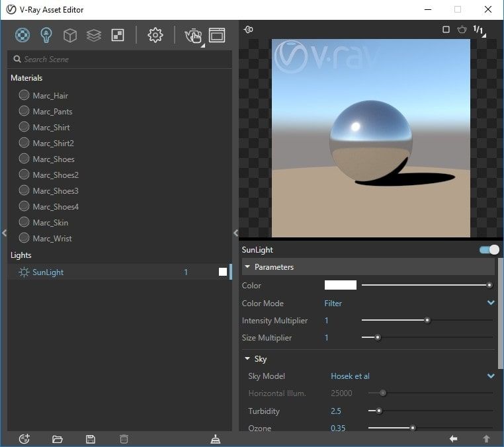Click the Color slider handle
Image resolution: width=504 pixels, height=447 pixels.
489,285
